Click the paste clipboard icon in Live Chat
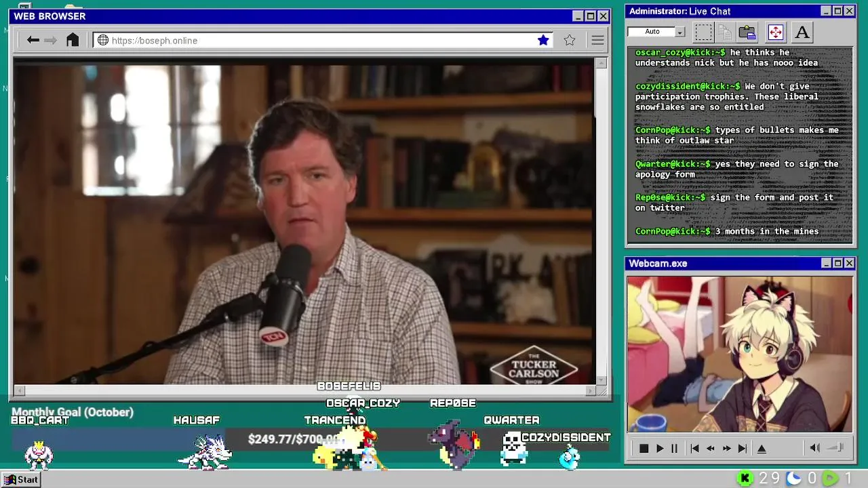 click(x=747, y=32)
